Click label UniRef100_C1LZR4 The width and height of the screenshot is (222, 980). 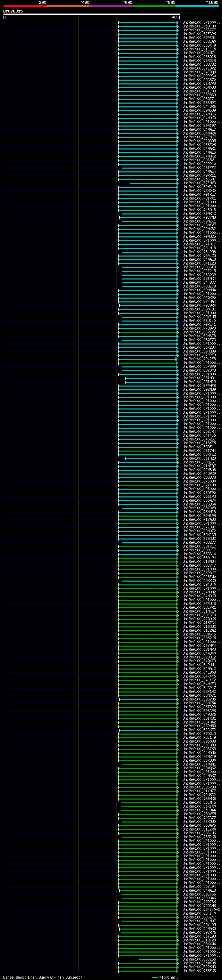pos(199,829)
